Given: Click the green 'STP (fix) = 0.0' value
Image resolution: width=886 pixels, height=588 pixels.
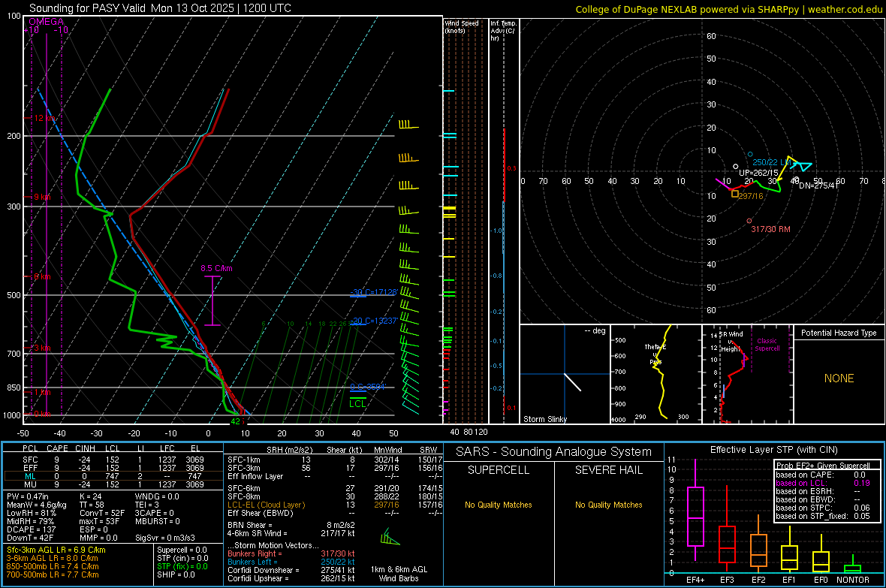Looking at the screenshot, I should click(x=182, y=566).
